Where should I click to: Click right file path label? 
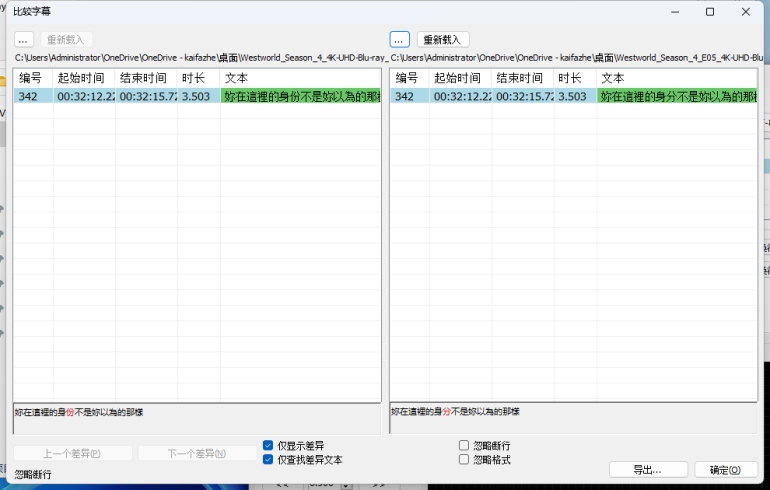(577, 58)
